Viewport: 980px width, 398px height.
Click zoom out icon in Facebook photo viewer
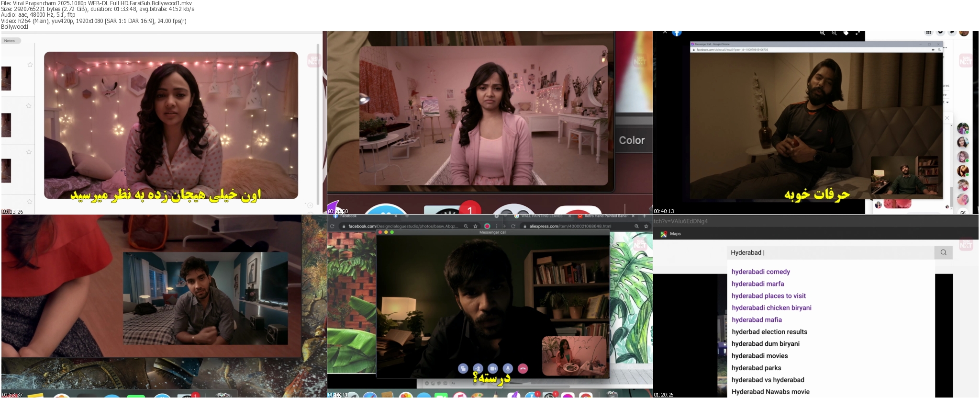[834, 33]
